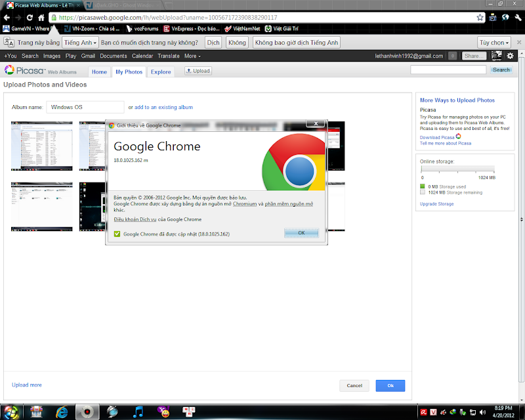Viewport: 525px width, 420px height.
Task: Switch to the Explore tab
Action: pyautogui.click(x=161, y=72)
